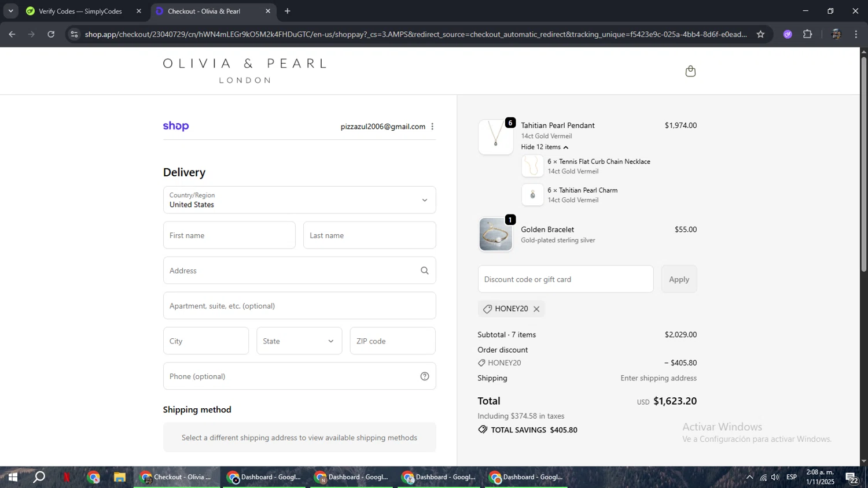Click the Subtotal amount $2,029.00
This screenshot has height=488, width=868.
(x=681, y=335)
